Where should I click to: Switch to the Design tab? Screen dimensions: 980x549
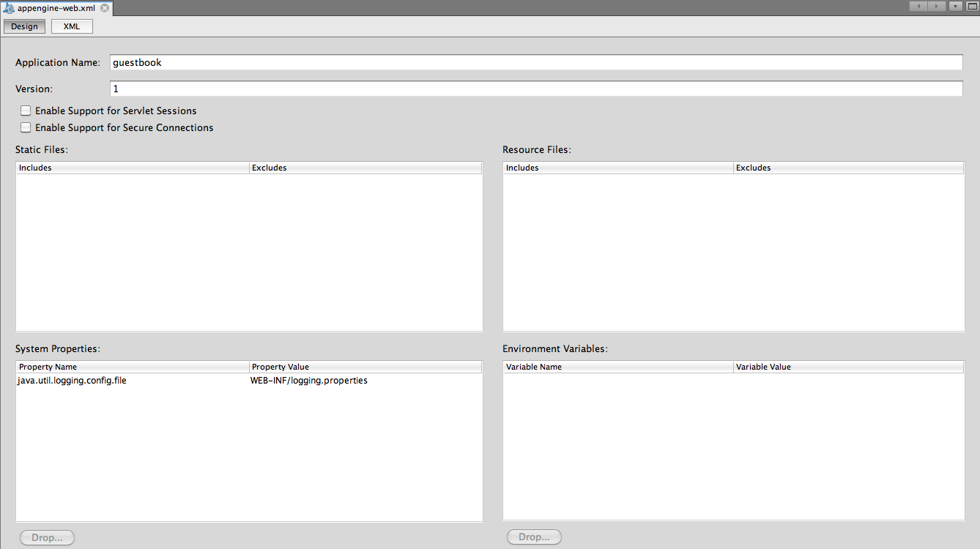tap(23, 26)
